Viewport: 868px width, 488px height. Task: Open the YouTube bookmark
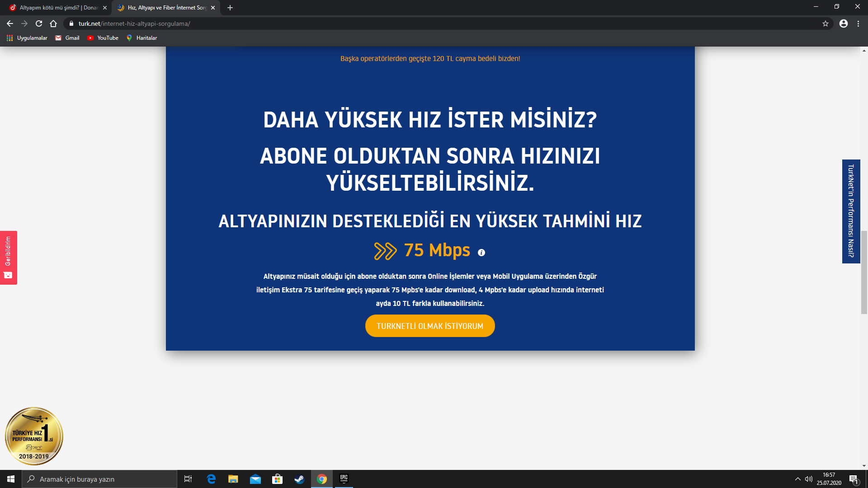click(103, 38)
